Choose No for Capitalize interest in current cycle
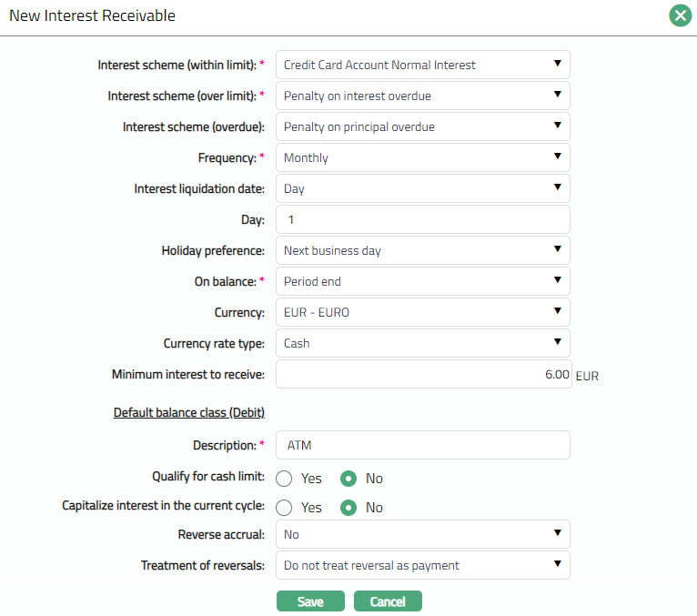This screenshot has width=697, height=616. pos(348,508)
